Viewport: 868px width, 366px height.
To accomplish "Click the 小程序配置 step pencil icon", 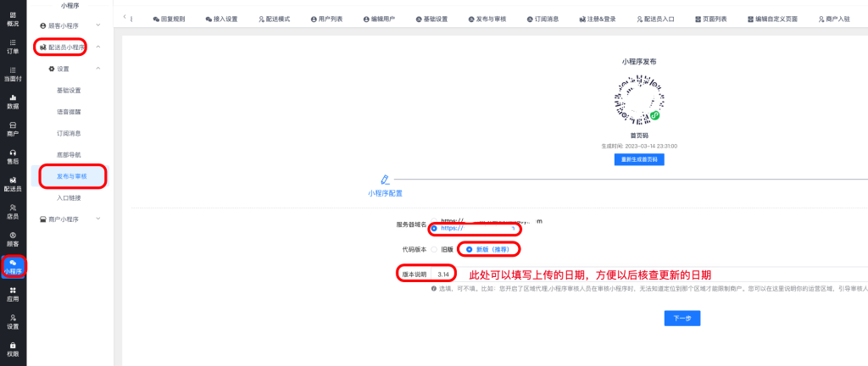I will pos(385,180).
